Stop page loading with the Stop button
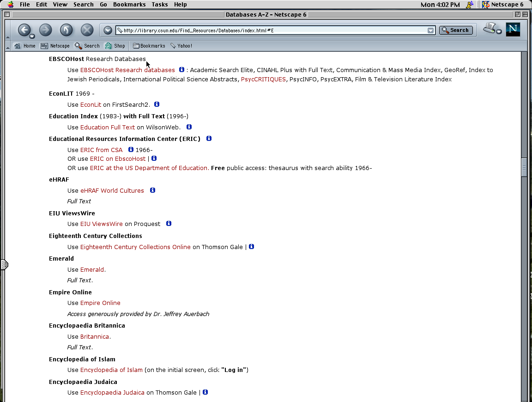The width and height of the screenshot is (532, 402). pyautogui.click(x=87, y=30)
